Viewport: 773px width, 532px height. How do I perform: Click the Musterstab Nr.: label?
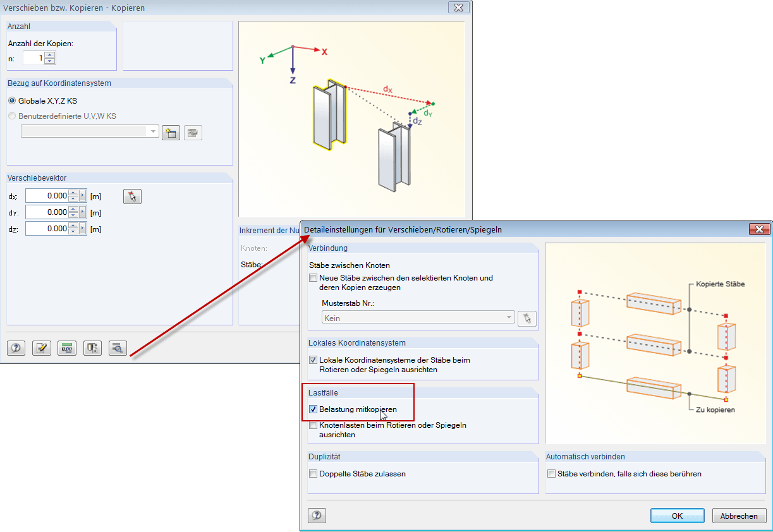click(348, 303)
